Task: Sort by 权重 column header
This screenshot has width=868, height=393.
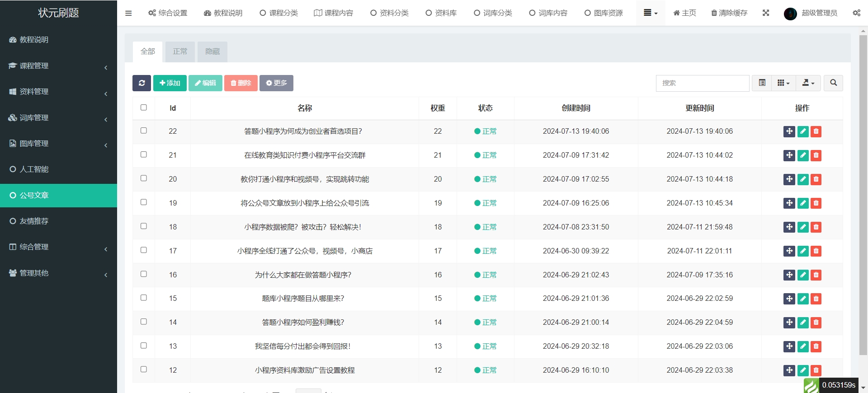Action: click(x=438, y=108)
